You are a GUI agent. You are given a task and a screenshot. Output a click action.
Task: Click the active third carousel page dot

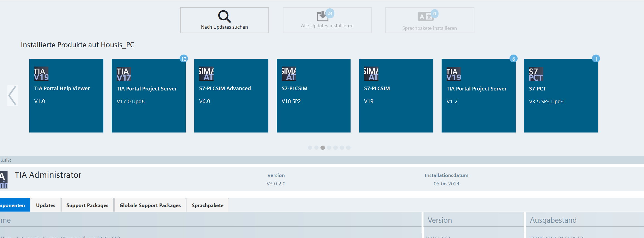tap(323, 148)
